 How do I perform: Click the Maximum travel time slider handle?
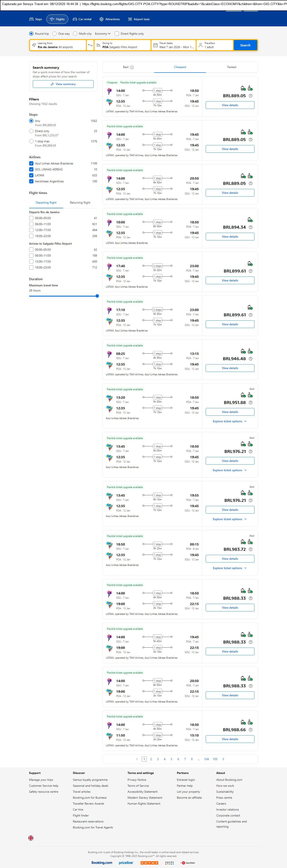(97, 296)
